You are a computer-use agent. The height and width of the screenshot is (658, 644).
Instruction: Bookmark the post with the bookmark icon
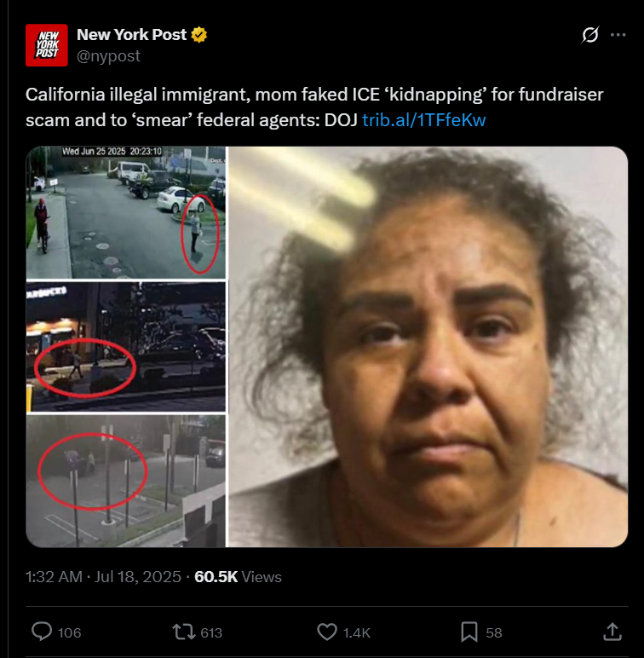(469, 632)
